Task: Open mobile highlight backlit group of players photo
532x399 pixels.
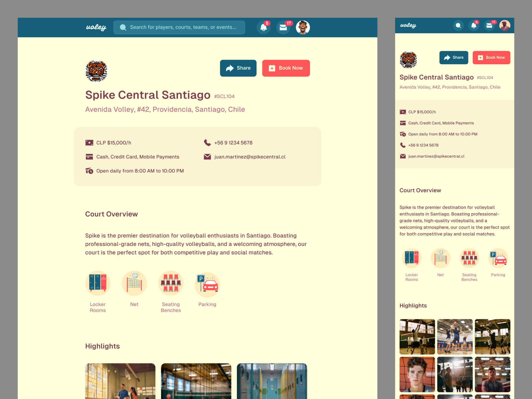Action: pyautogui.click(x=455, y=374)
